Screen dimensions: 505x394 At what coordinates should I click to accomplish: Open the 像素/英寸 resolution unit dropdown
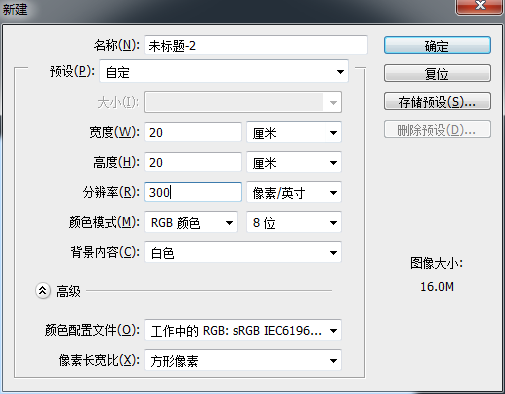[x=294, y=192]
